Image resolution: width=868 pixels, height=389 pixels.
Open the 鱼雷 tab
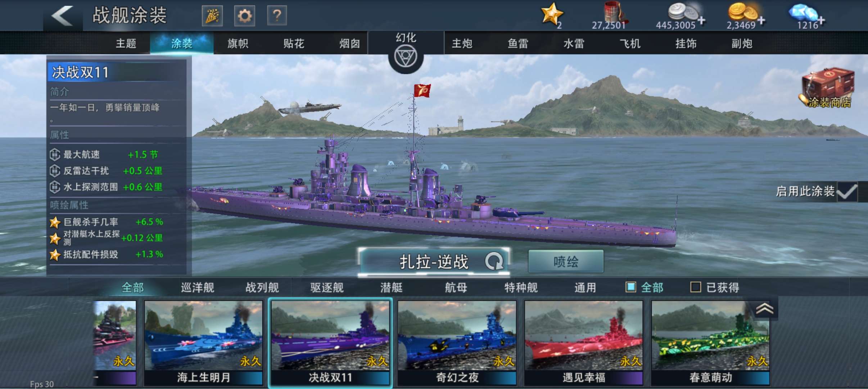[518, 44]
